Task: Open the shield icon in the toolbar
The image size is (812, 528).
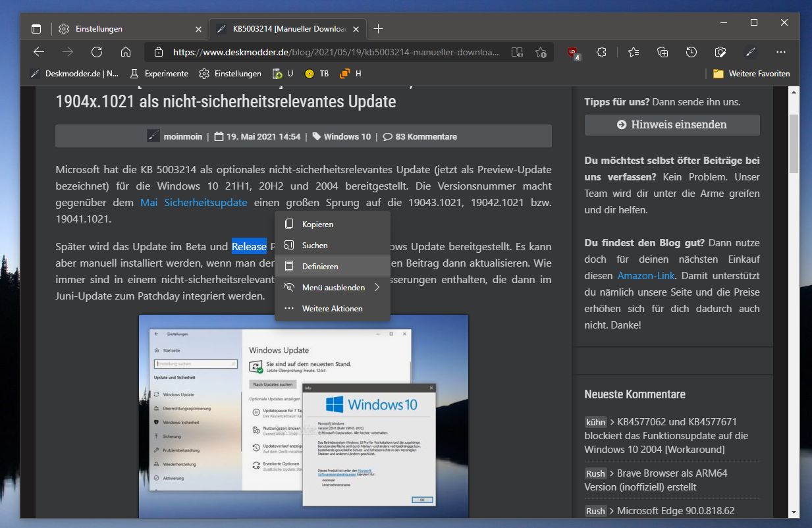Action: click(x=720, y=52)
